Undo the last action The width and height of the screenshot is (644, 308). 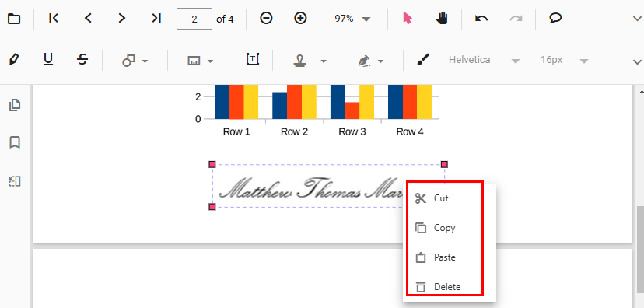pos(481,18)
